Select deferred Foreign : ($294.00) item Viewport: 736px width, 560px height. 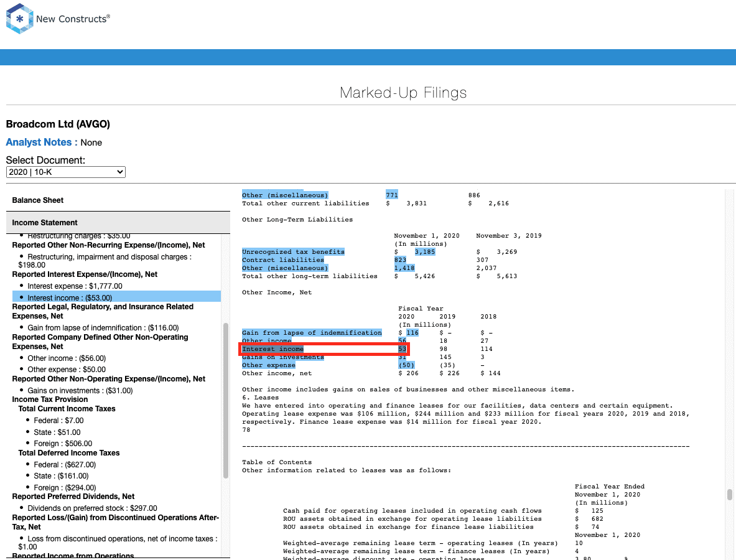pos(64,488)
